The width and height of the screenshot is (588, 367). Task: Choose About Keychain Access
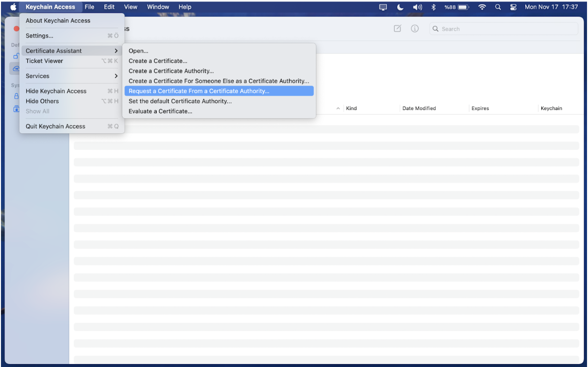click(72, 21)
